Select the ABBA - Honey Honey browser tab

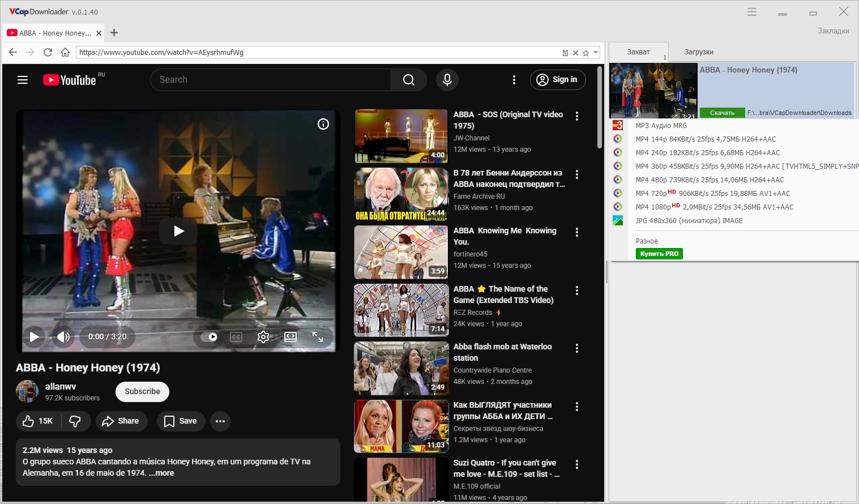[x=54, y=33]
